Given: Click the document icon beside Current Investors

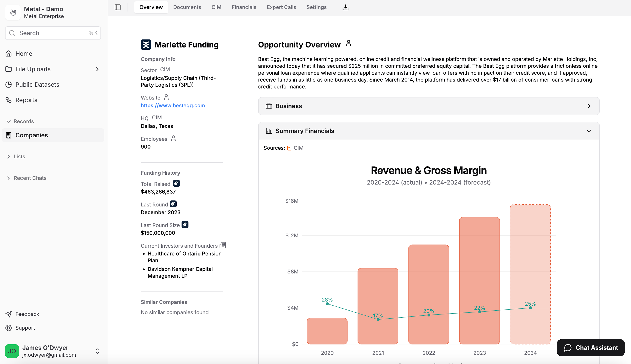Looking at the screenshot, I should point(223,245).
